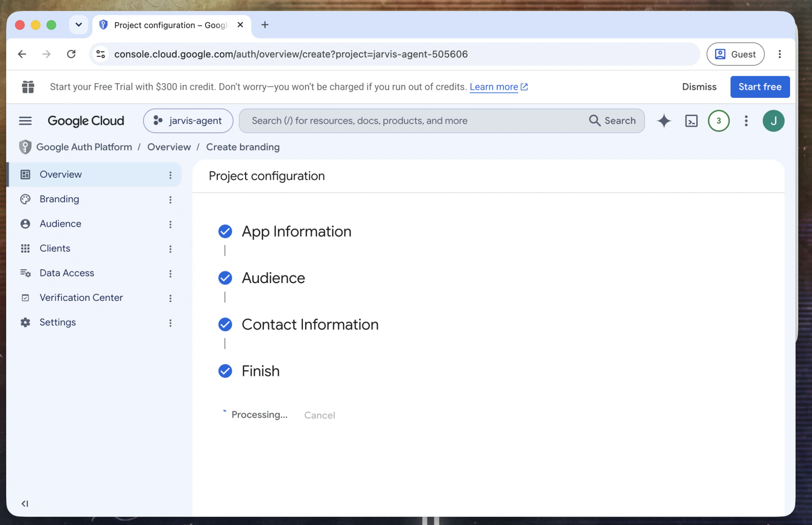Go back to the previous page
Screen dimensions: 812x525
[x=22, y=54]
